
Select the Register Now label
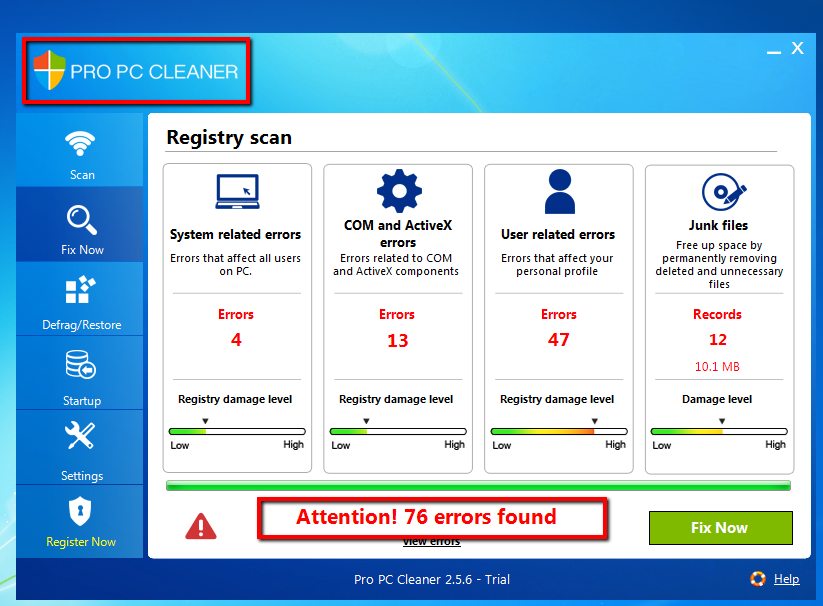point(81,542)
